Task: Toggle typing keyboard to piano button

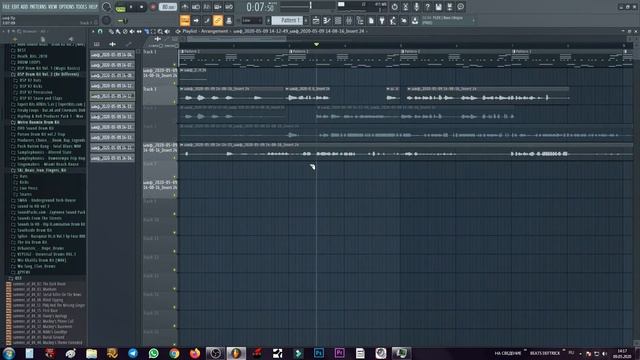Action: click(185, 20)
